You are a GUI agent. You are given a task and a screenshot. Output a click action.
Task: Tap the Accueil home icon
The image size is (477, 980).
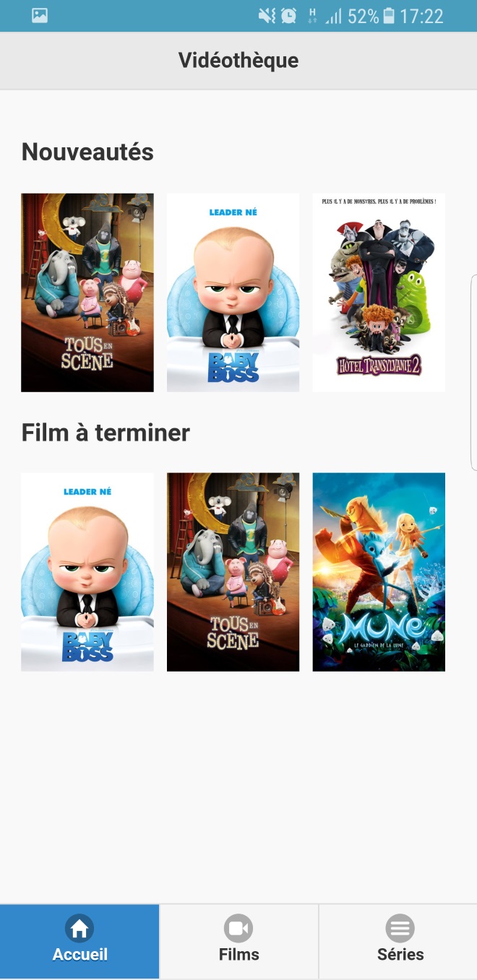pyautogui.click(x=79, y=928)
